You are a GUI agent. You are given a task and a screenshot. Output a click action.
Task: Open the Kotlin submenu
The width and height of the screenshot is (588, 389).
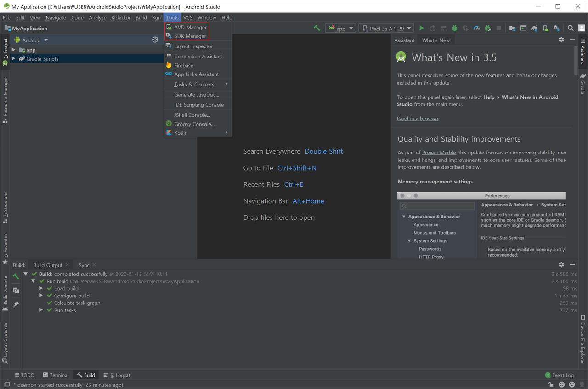coord(198,132)
